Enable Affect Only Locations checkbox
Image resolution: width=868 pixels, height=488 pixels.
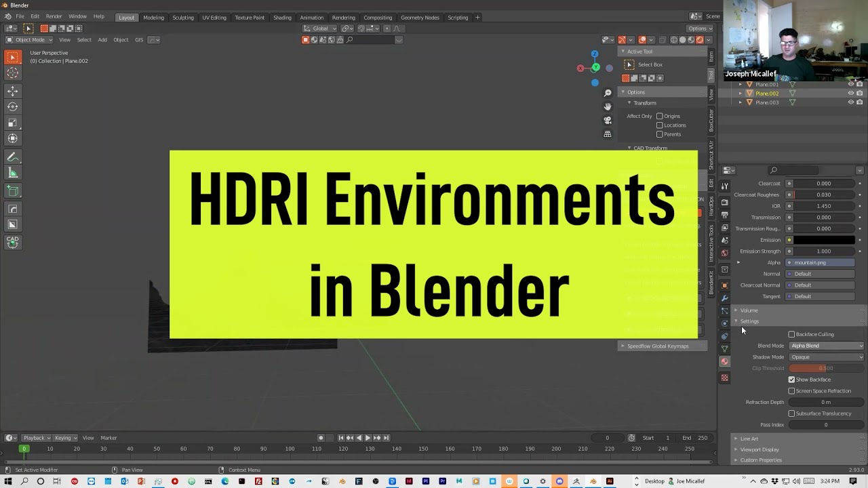(x=659, y=125)
